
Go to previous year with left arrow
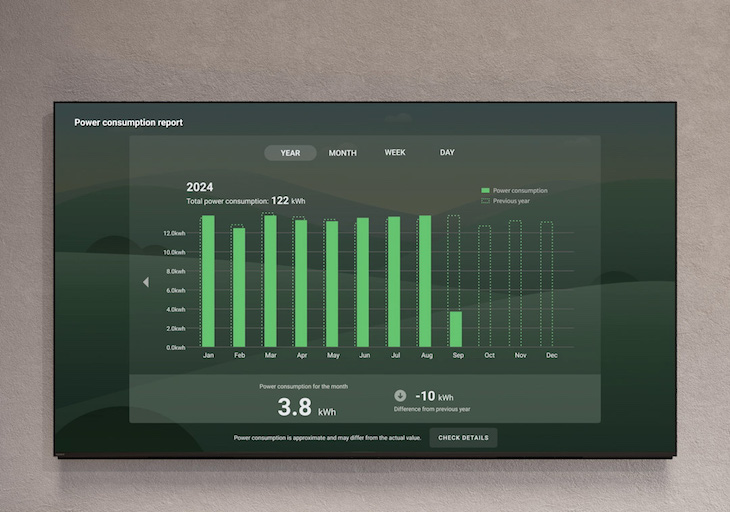click(x=146, y=282)
